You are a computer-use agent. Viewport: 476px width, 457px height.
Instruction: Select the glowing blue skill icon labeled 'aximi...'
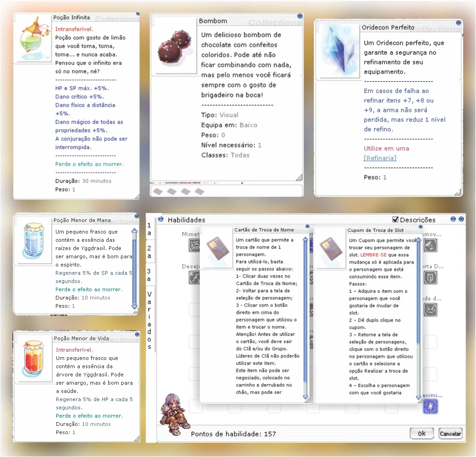[x=431, y=407]
